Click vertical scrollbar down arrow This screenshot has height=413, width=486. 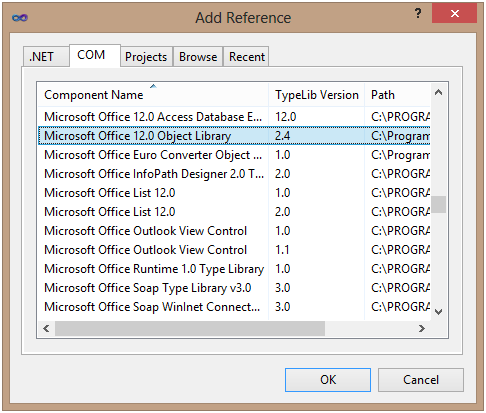point(438,312)
